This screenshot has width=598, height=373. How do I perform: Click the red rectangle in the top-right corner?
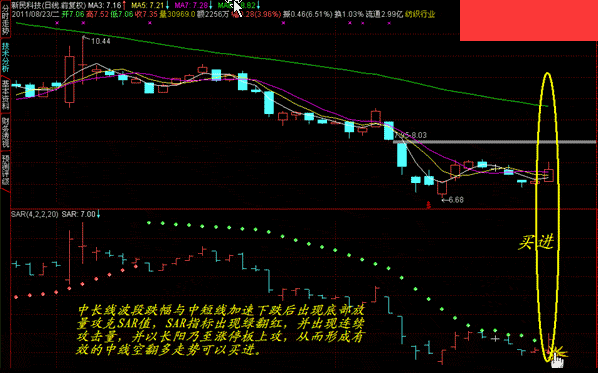point(529,20)
